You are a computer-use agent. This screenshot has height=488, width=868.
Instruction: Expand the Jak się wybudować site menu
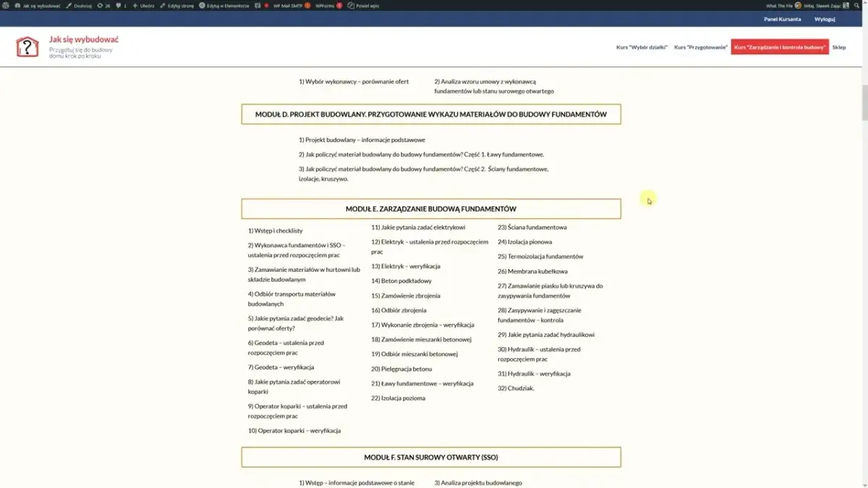(40, 4)
